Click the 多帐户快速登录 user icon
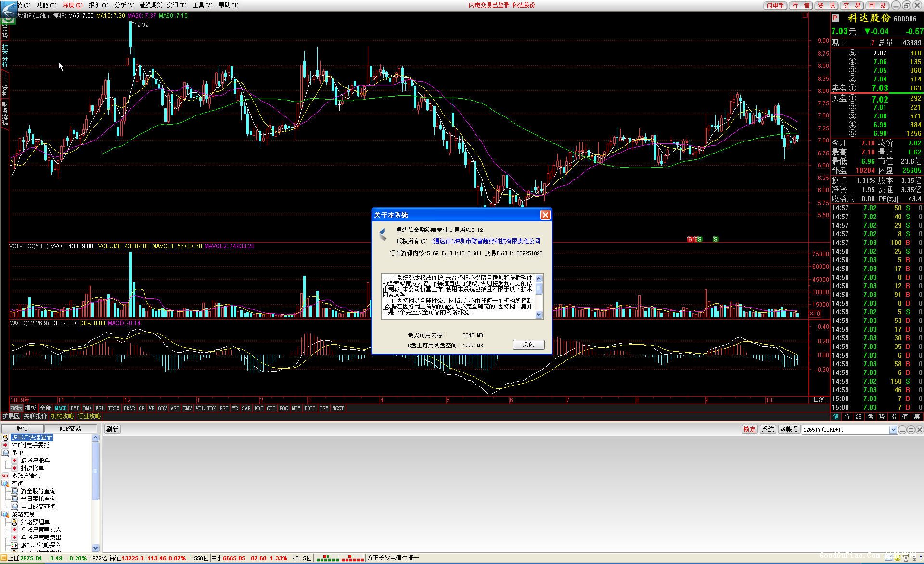Viewport: 924px width, 564px height. coord(5,437)
